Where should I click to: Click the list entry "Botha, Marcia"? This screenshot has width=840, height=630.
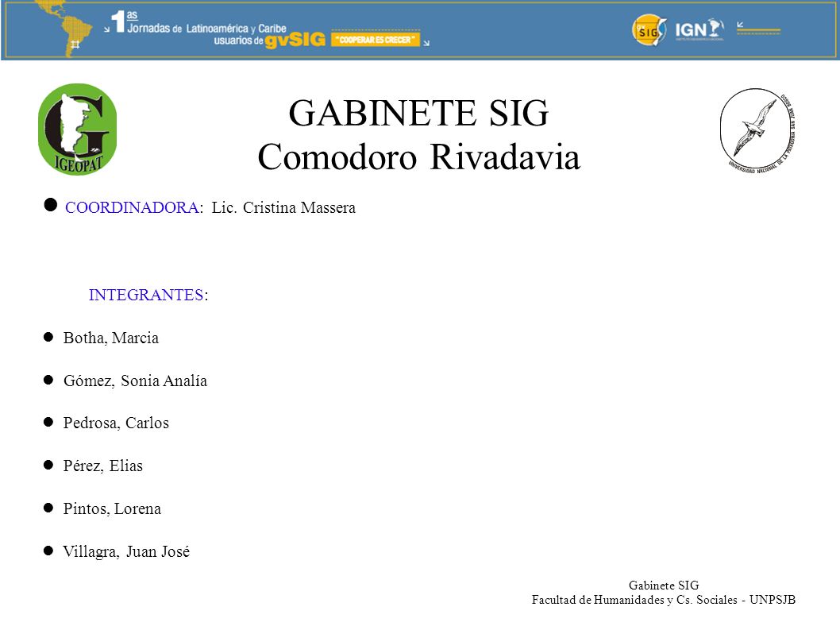pyautogui.click(x=111, y=338)
